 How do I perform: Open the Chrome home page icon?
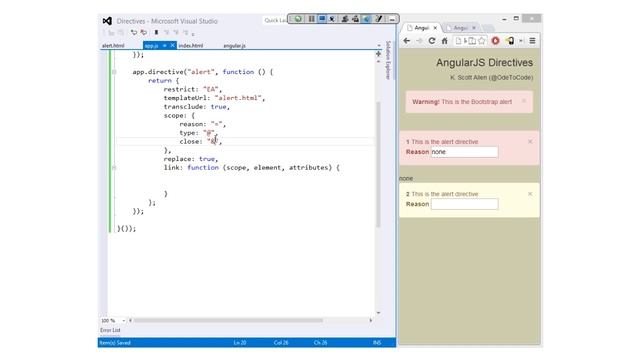pos(444,41)
